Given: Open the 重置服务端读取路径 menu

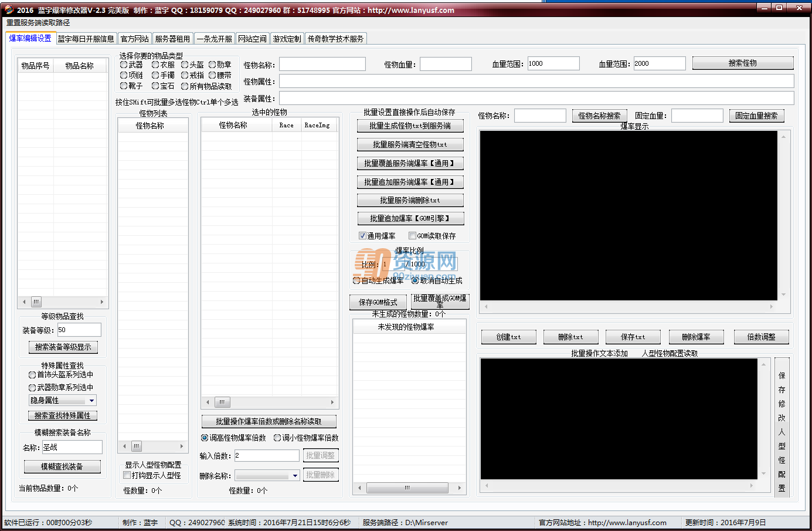Looking at the screenshot, I should (38, 23).
